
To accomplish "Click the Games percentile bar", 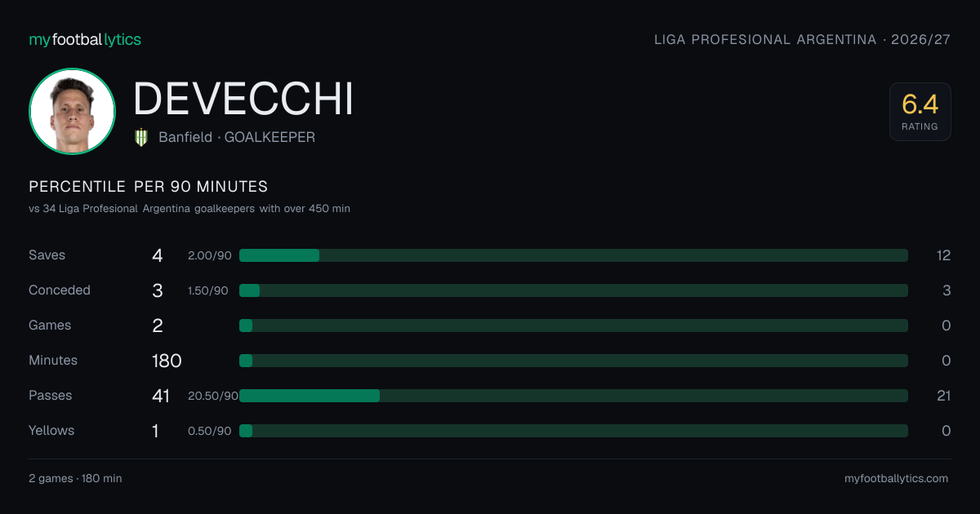I will 573,326.
